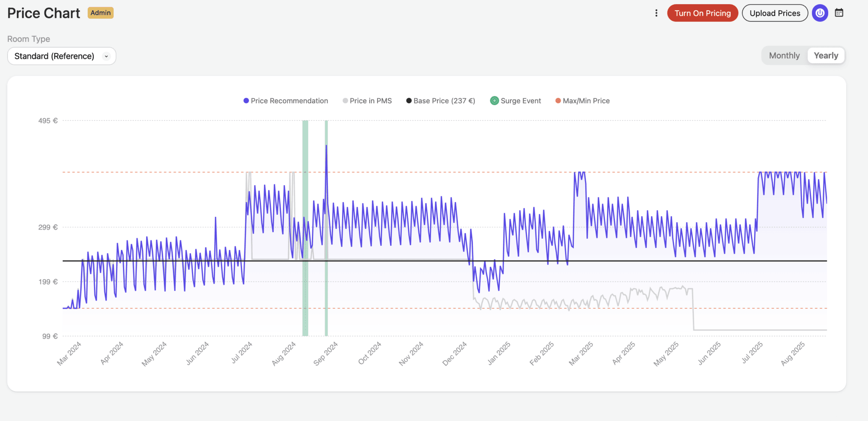Toggle the Surge Event legend entry
The image size is (868, 421).
[516, 101]
